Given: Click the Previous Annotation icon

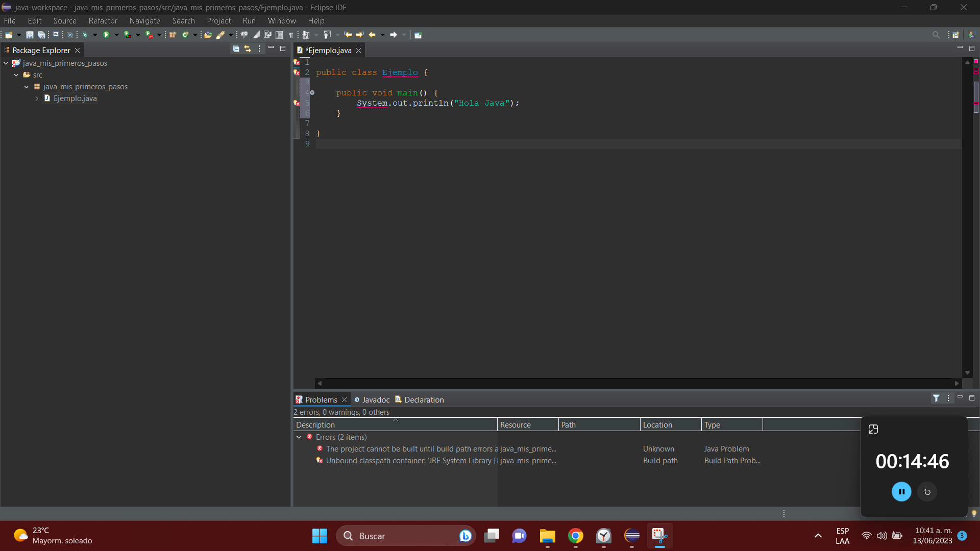Looking at the screenshot, I should click(x=327, y=35).
